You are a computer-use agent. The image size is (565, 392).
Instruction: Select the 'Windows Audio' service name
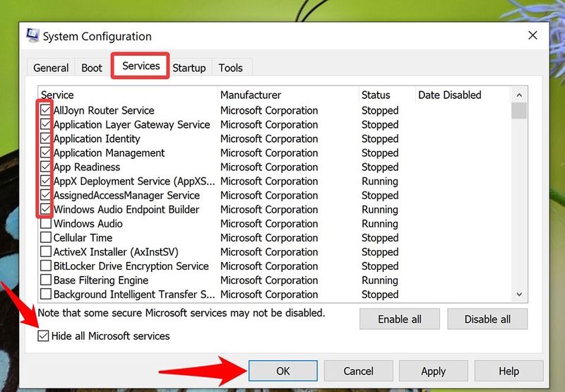click(88, 223)
